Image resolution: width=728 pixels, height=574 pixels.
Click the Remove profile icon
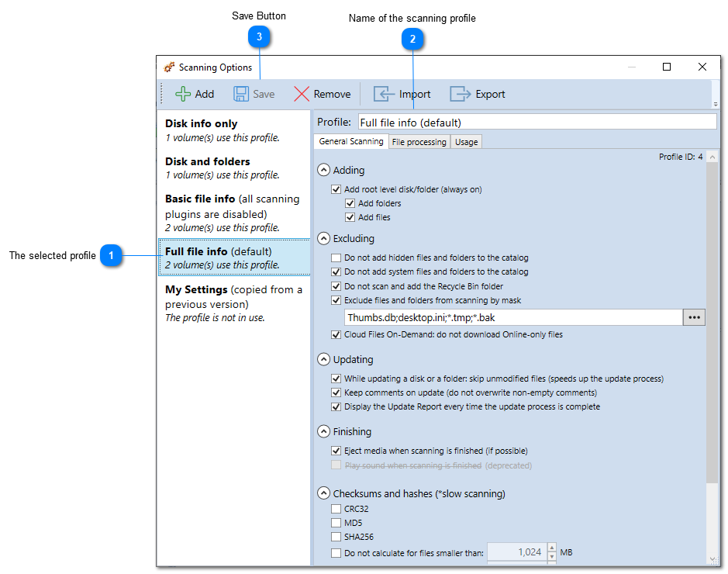(302, 93)
